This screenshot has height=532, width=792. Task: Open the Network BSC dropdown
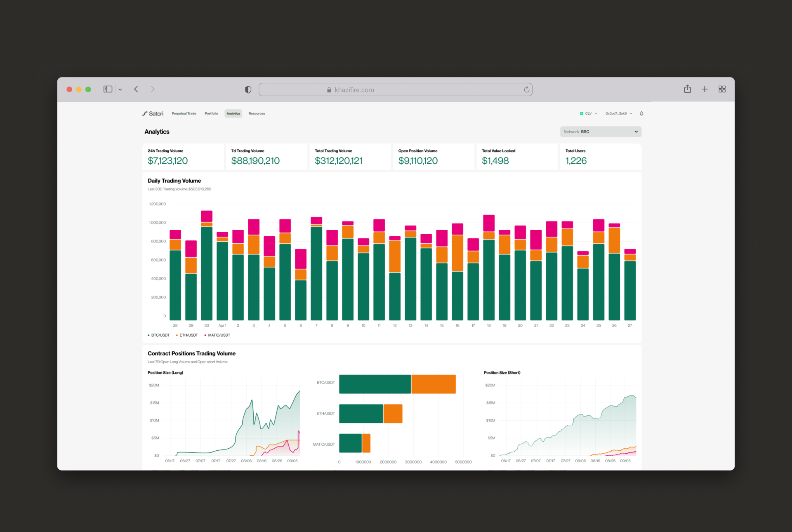tap(600, 132)
